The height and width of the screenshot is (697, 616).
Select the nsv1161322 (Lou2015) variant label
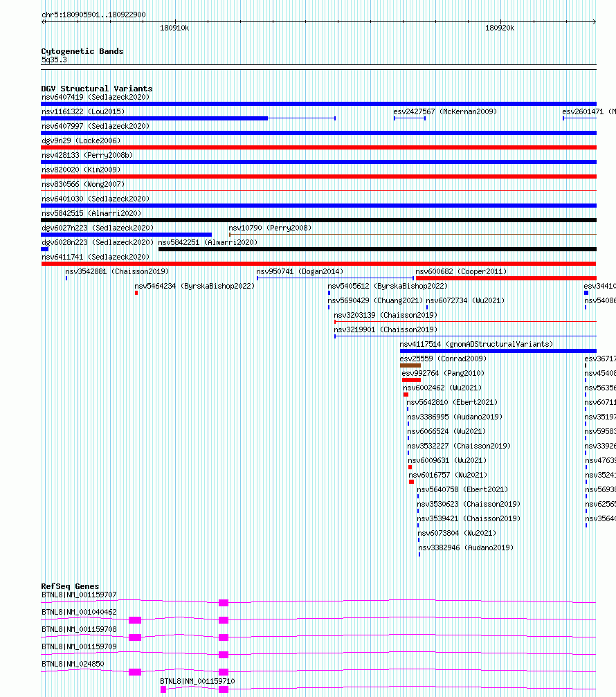tap(83, 111)
